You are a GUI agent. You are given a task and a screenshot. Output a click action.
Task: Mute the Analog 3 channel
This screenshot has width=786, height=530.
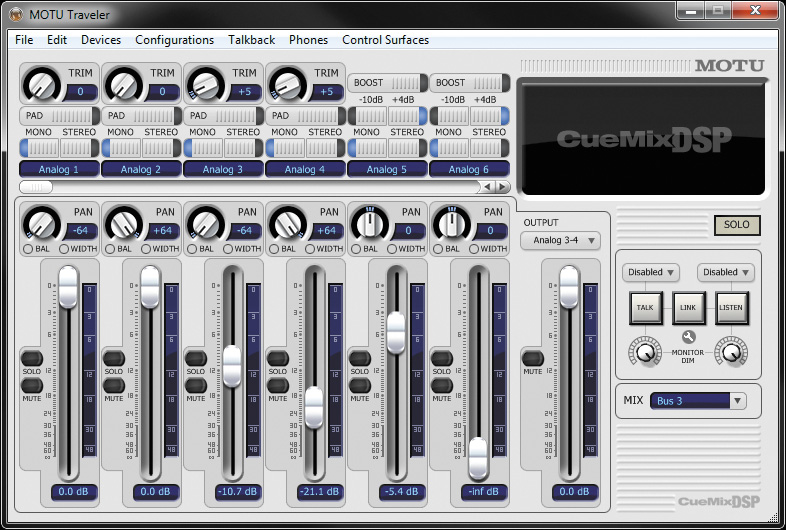195,385
